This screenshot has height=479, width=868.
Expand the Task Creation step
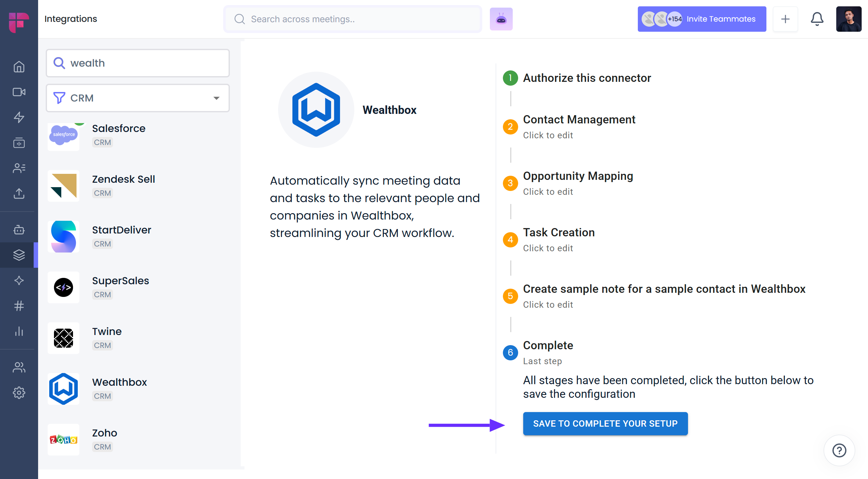pyautogui.click(x=558, y=233)
